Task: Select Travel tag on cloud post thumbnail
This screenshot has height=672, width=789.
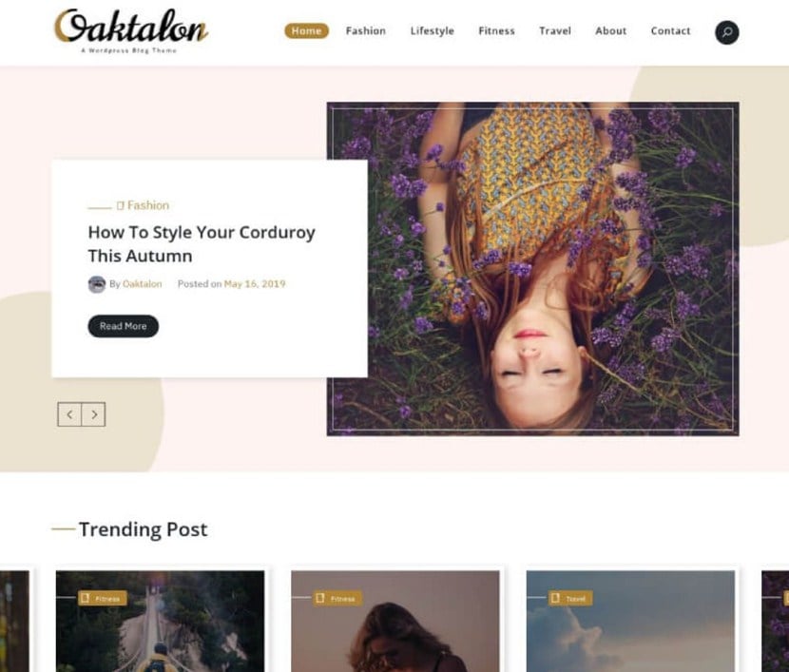Action: point(570,598)
